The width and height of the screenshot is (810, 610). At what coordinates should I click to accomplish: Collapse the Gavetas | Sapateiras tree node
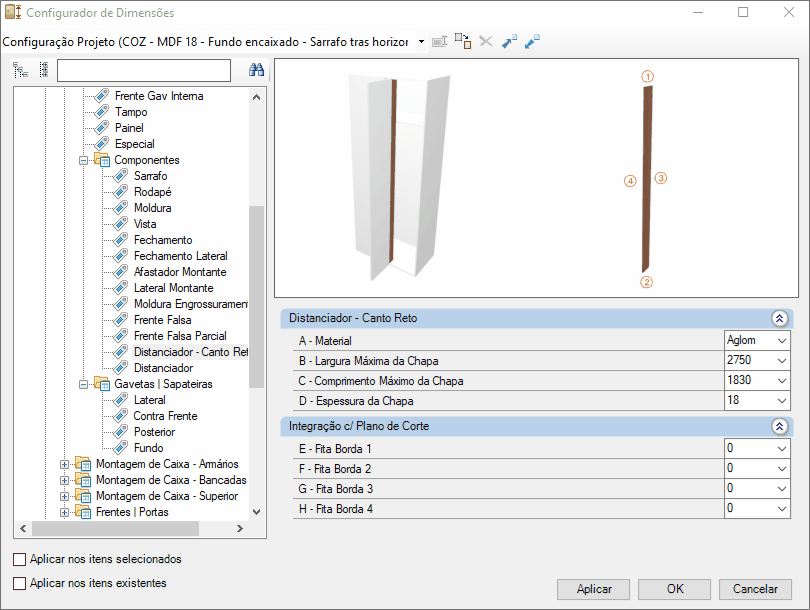click(83, 384)
